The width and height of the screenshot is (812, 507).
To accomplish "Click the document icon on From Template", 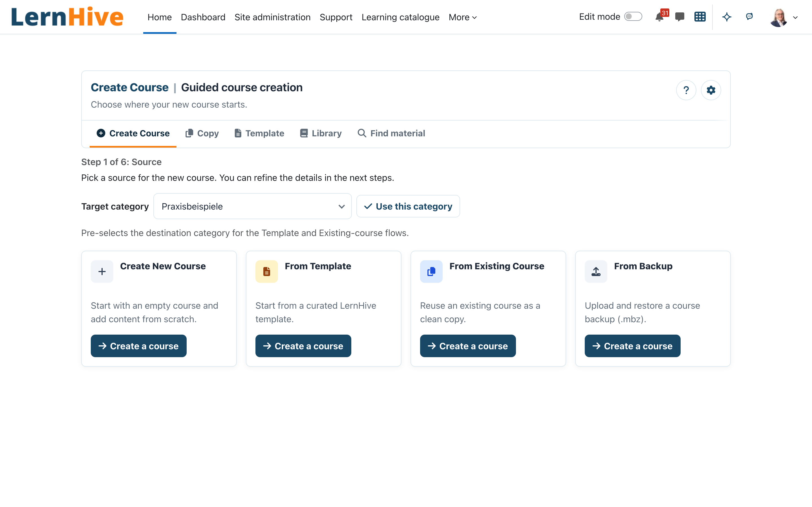I will click(x=267, y=271).
